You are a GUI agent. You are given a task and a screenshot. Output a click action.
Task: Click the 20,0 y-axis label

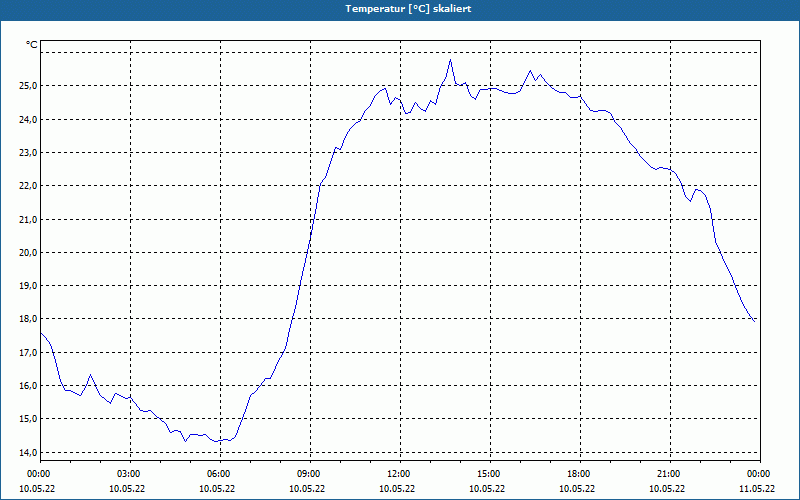(29, 253)
